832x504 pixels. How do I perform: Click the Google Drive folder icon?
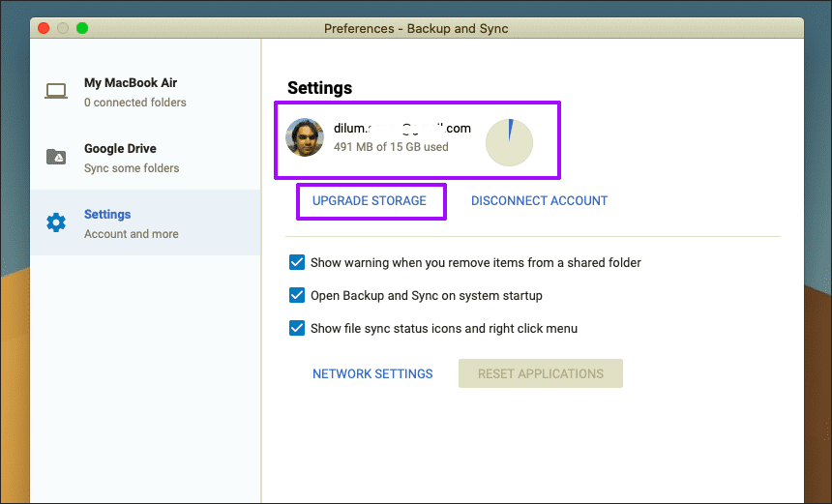point(56,157)
